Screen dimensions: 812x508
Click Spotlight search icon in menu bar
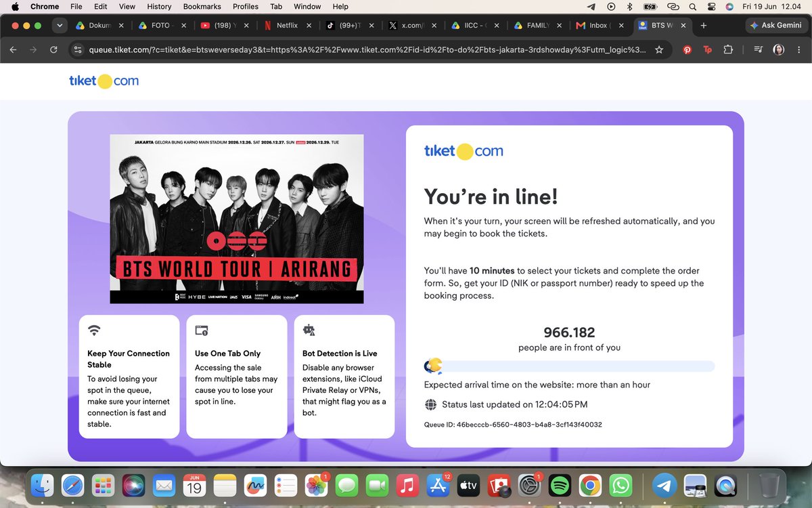tap(692, 7)
